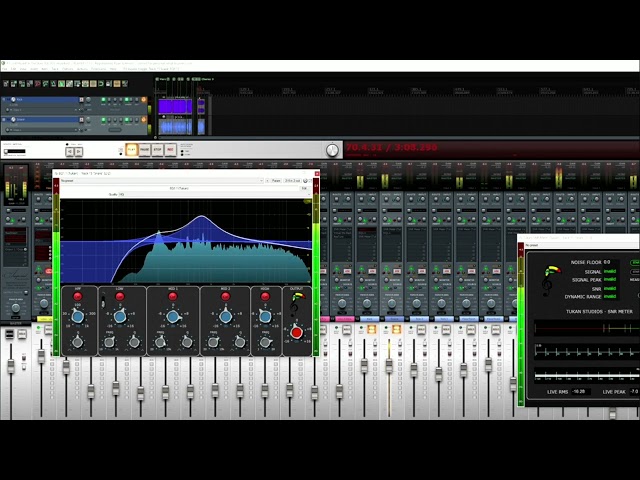Select the blue Snare waveform item

pos(175,127)
